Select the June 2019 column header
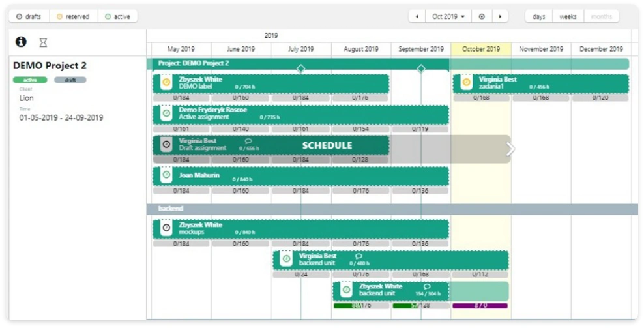The height and width of the screenshot is (328, 644). pyautogui.click(x=241, y=49)
